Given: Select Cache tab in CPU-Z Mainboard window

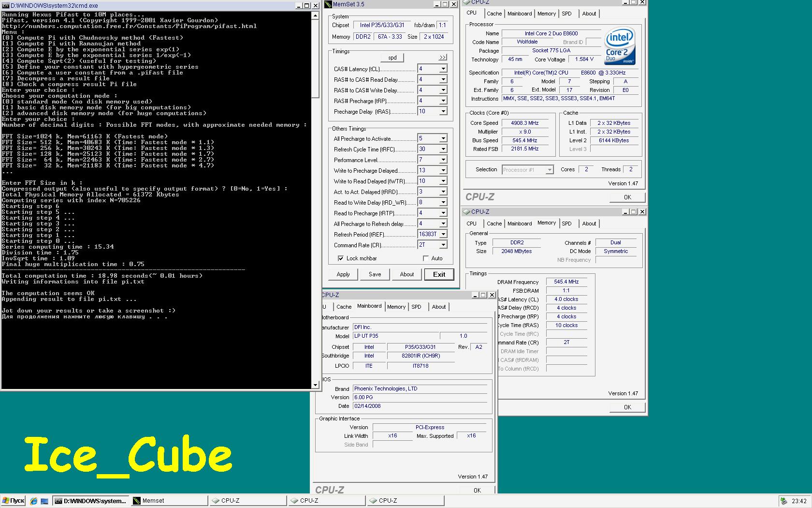Looking at the screenshot, I should tap(344, 307).
